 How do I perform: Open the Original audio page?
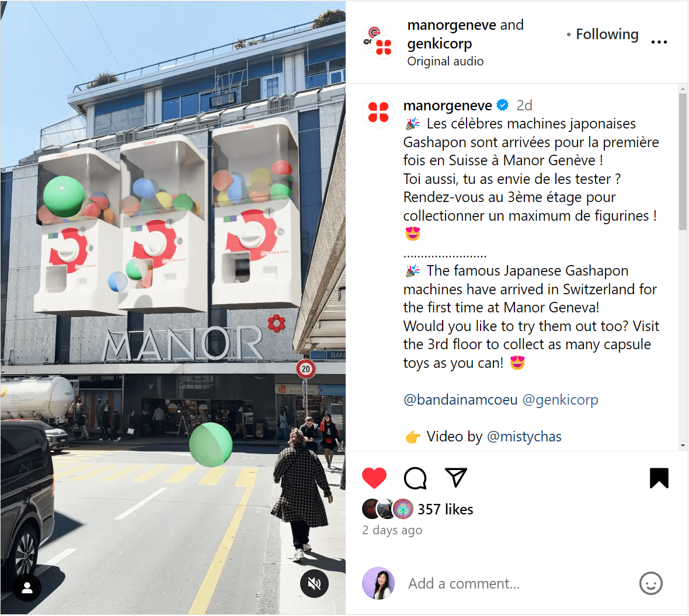click(445, 61)
